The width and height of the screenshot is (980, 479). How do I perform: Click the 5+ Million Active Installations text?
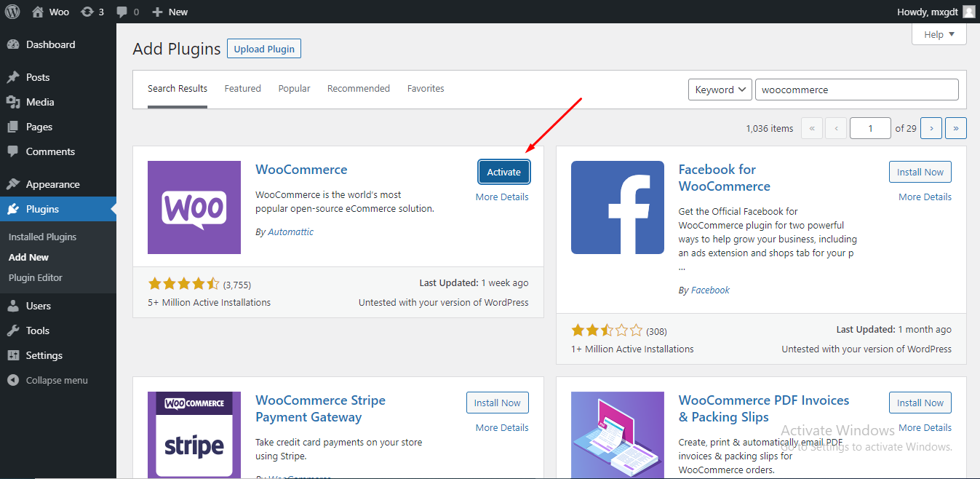point(209,302)
